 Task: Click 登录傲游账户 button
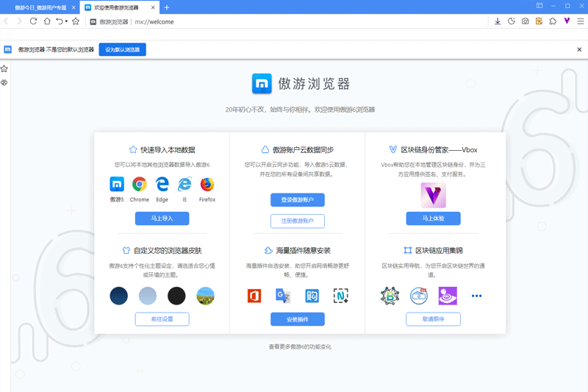click(298, 199)
